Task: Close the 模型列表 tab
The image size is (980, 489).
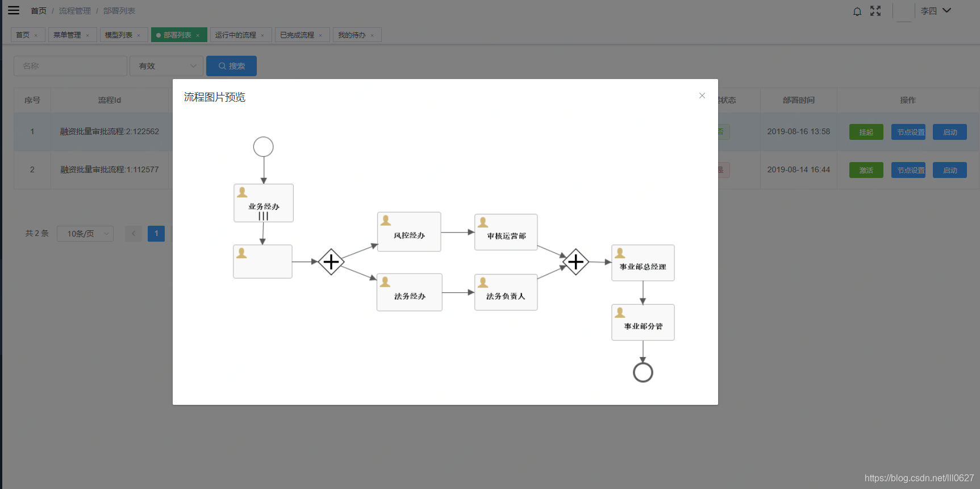Action: coord(139,35)
